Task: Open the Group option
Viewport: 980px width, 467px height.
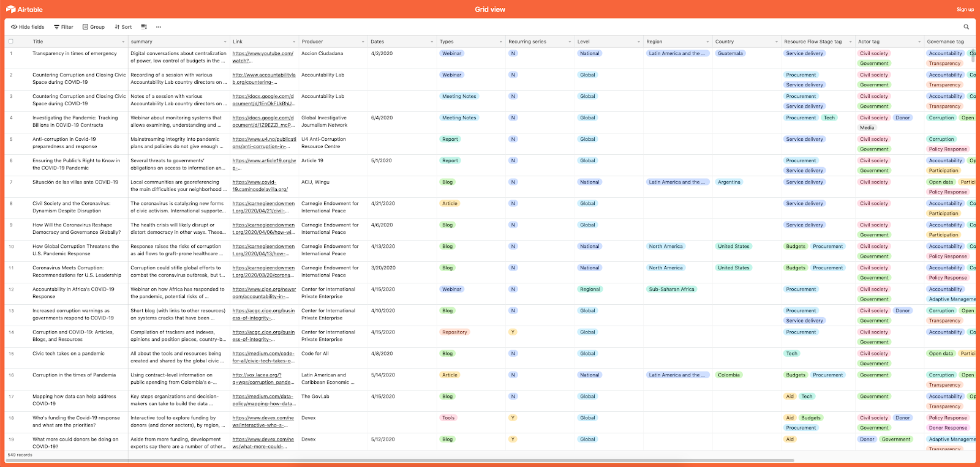Action: coord(94,27)
